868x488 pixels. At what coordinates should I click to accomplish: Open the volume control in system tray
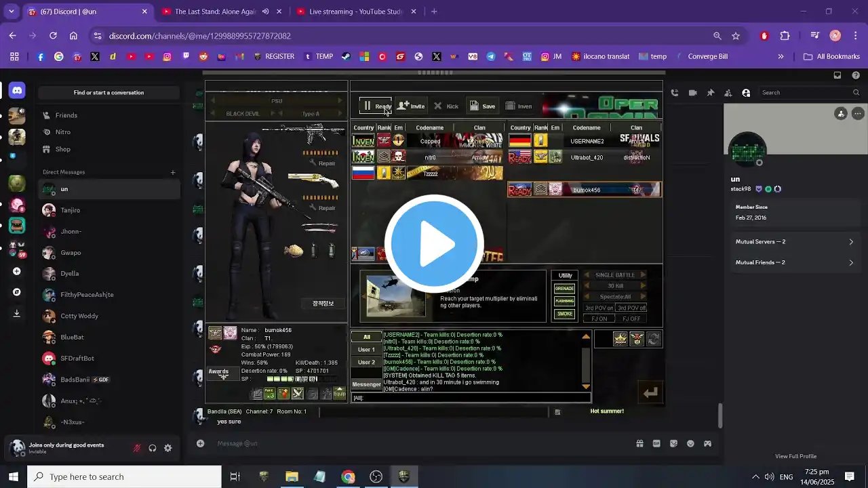pos(769,476)
